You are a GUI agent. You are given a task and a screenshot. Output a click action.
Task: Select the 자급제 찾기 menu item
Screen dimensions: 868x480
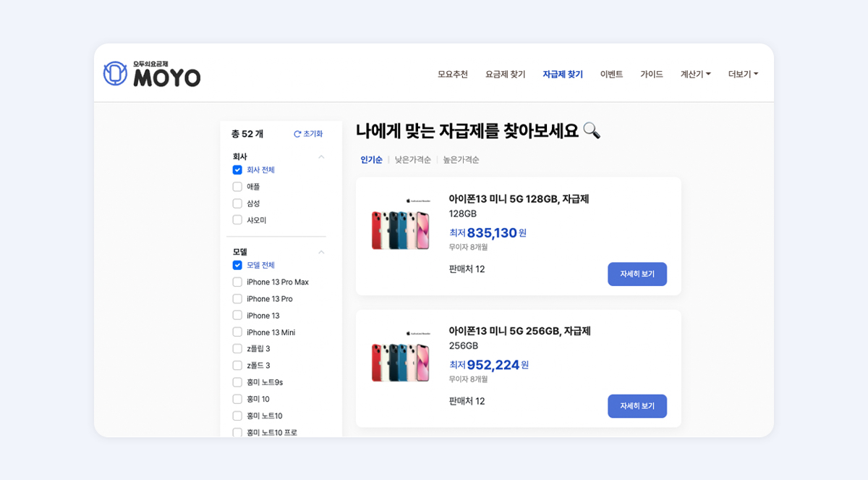click(563, 74)
